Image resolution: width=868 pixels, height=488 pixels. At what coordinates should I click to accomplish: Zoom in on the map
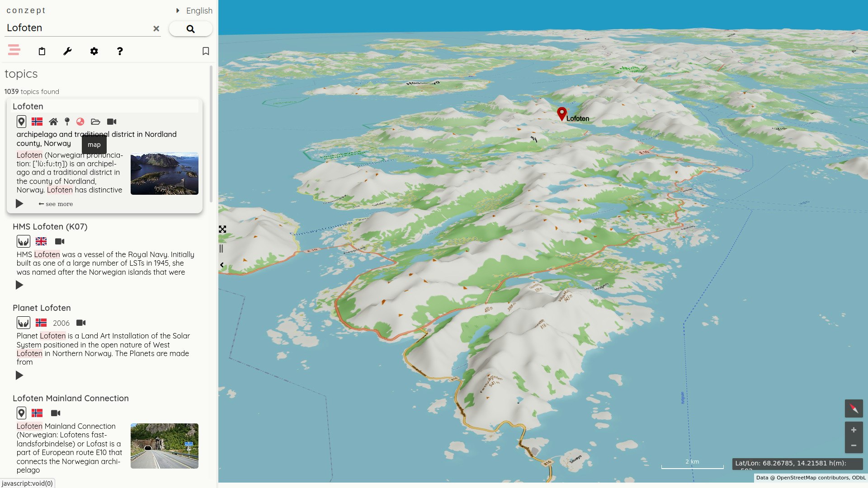[x=854, y=430]
